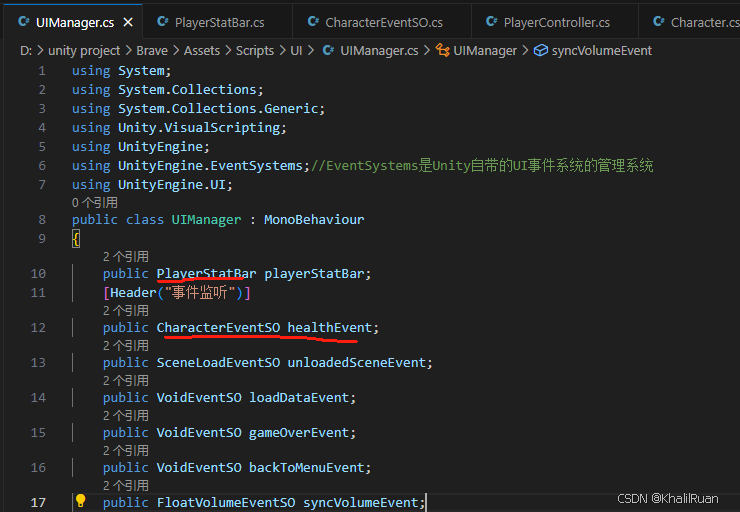Click the C# icon on PlayerController.cs tab
This screenshot has height=512, width=740.
click(x=491, y=22)
